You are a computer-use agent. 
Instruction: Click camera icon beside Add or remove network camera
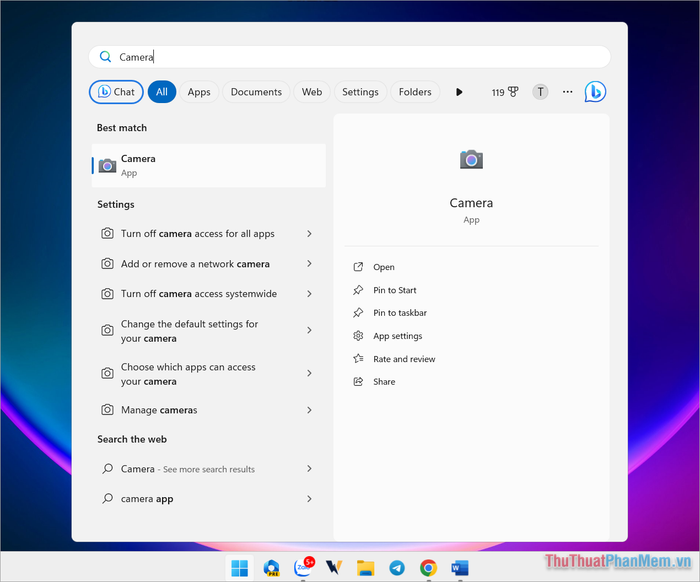[107, 264]
